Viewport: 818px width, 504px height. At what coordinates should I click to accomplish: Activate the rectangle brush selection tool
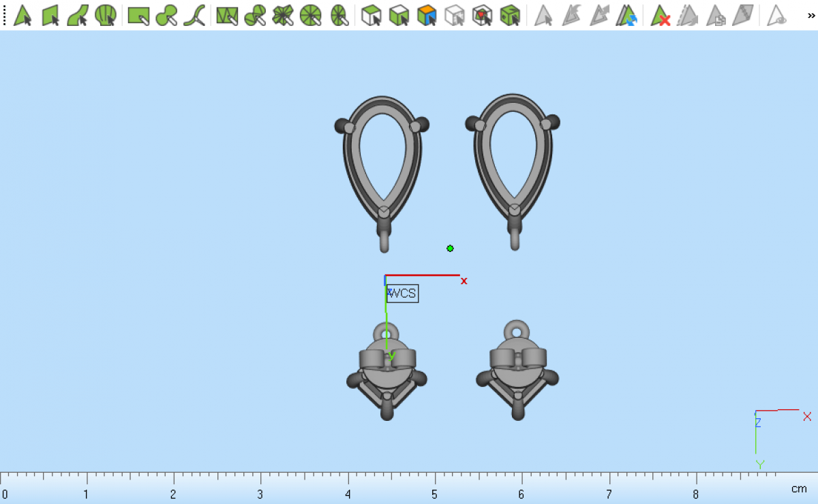pyautogui.click(x=138, y=15)
